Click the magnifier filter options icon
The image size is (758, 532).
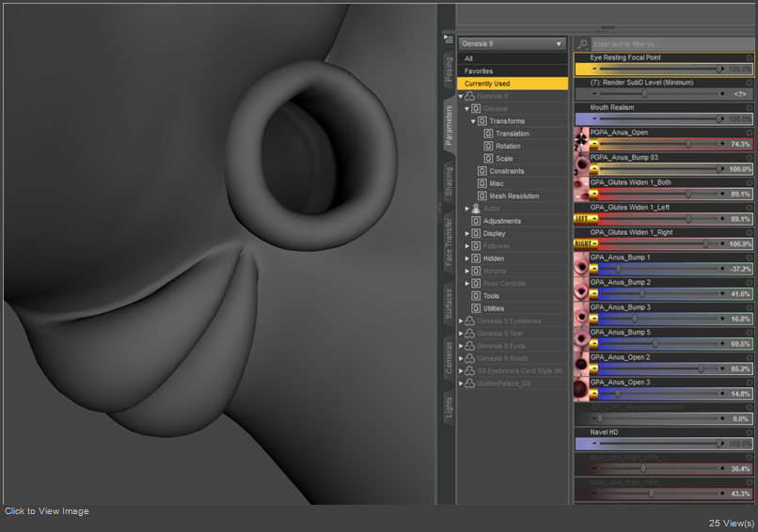(582, 44)
